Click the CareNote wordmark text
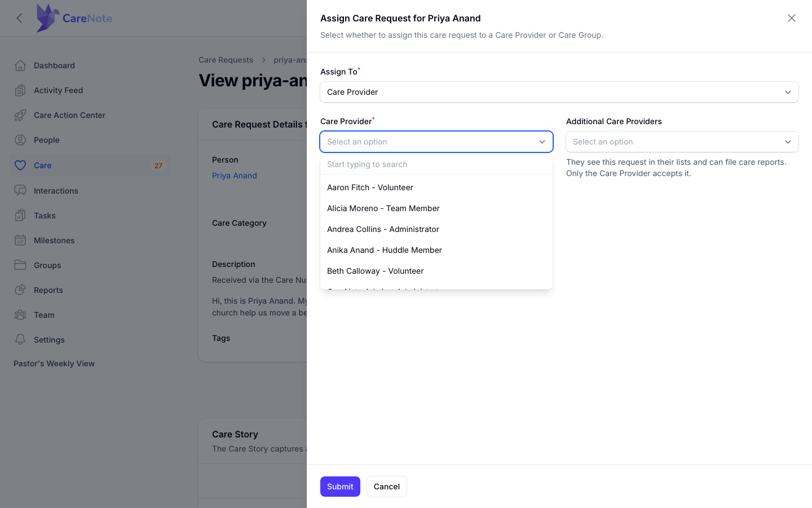 click(x=87, y=18)
